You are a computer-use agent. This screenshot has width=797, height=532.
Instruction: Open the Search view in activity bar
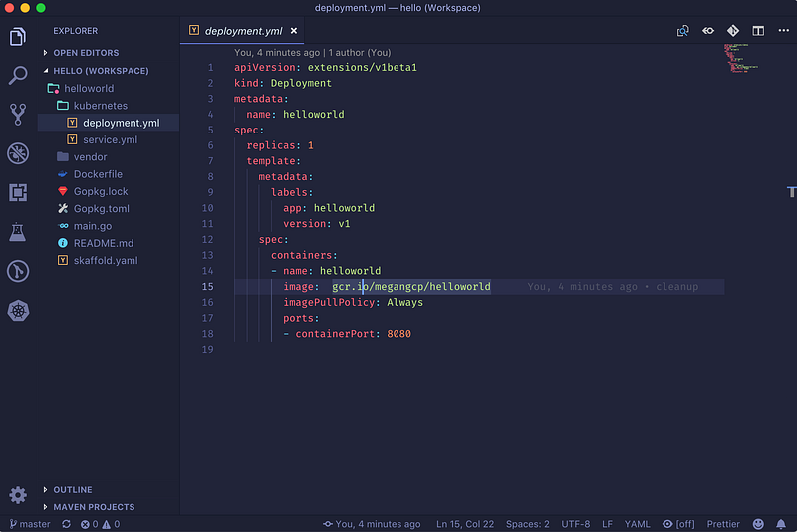point(18,76)
